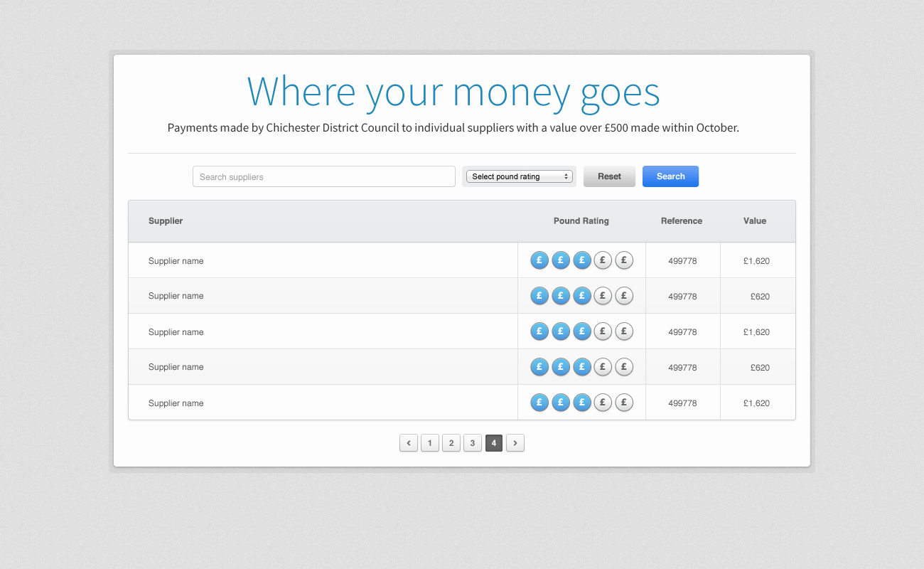Click reference 499778 in the third row
This screenshot has height=569, width=924.
click(x=682, y=332)
